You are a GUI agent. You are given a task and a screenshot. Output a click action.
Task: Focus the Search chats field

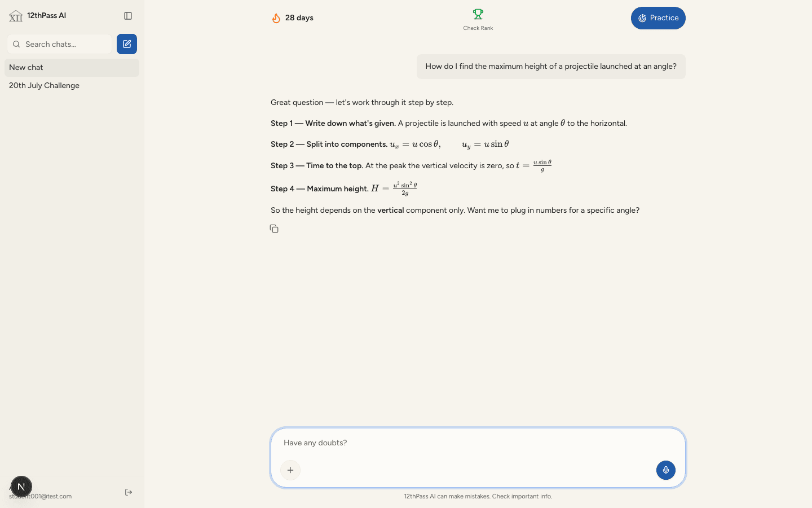(60, 44)
